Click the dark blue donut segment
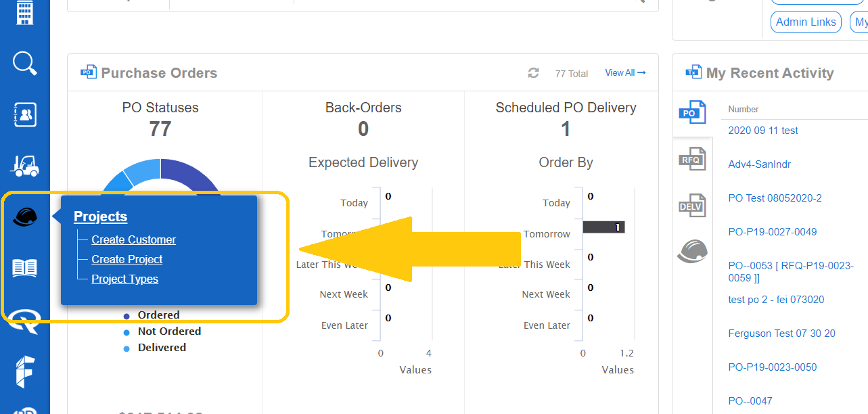 (189, 176)
